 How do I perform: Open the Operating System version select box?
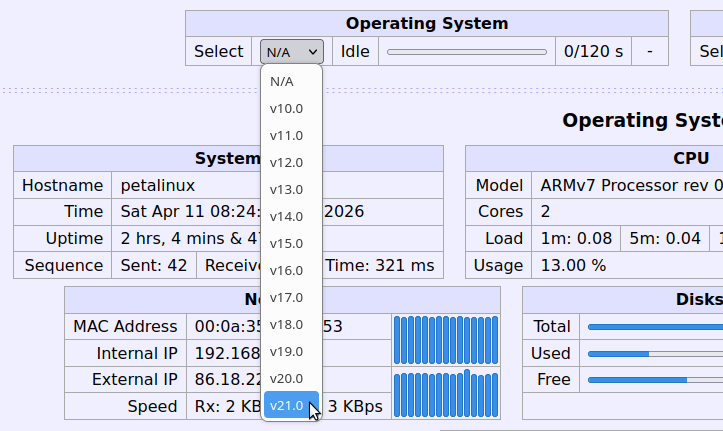click(x=291, y=52)
